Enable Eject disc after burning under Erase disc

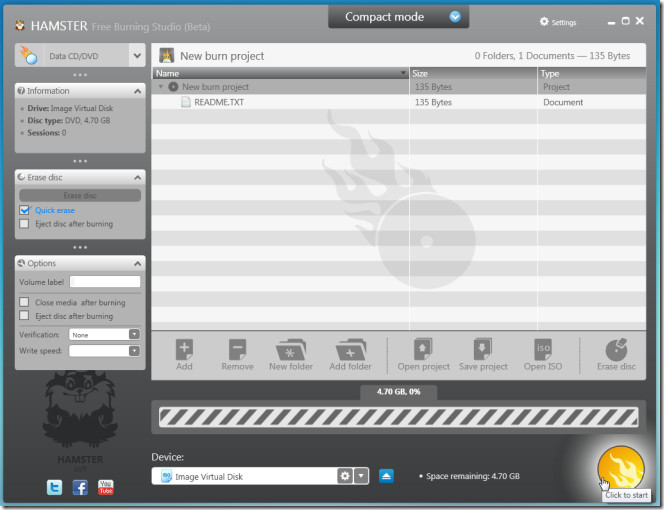(x=24, y=224)
